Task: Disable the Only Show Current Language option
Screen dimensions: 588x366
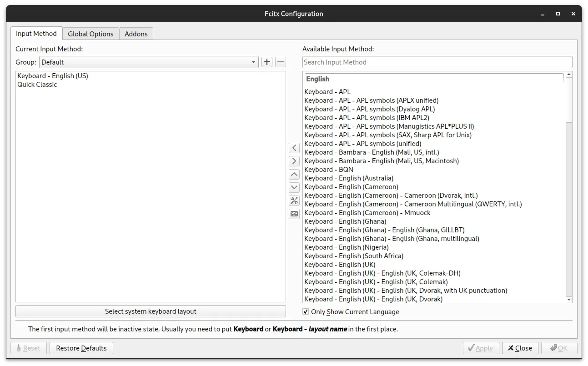Action: tap(305, 311)
